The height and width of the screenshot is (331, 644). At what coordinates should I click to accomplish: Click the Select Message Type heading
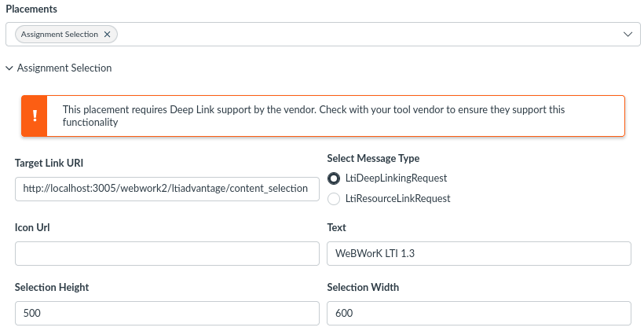point(373,158)
